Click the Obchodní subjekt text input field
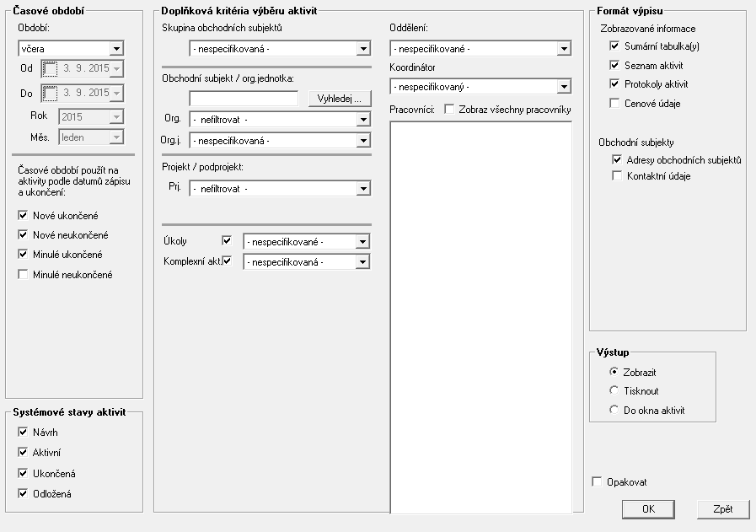Screen dimensions: 756x532 [x=244, y=99]
